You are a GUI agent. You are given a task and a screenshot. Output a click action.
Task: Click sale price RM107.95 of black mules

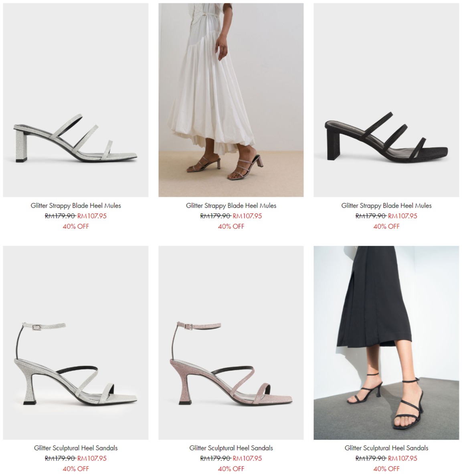pyautogui.click(x=402, y=216)
